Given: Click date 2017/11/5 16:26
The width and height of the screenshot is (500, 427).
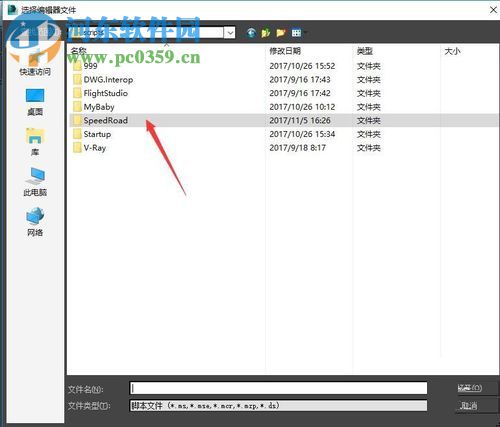Looking at the screenshot, I should 300,120.
